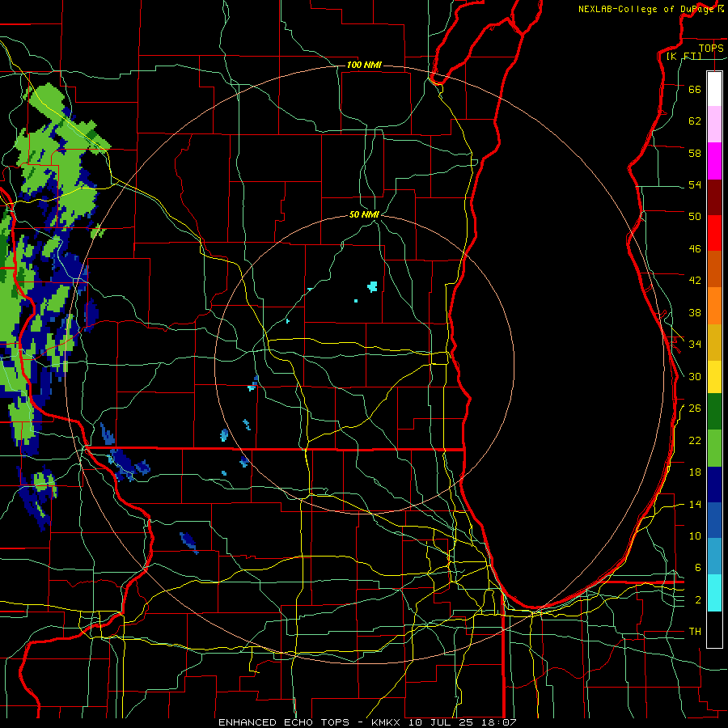
Task: Click the legend value "22"
Action: pos(695,441)
